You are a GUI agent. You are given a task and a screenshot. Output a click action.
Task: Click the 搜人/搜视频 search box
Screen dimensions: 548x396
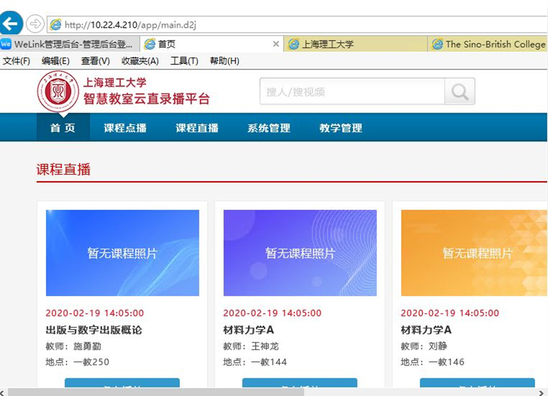352,92
